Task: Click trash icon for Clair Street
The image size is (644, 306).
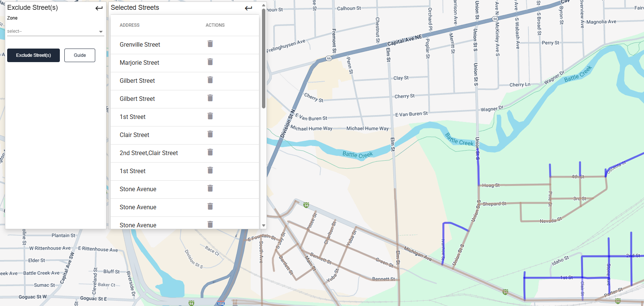Action: point(210,134)
